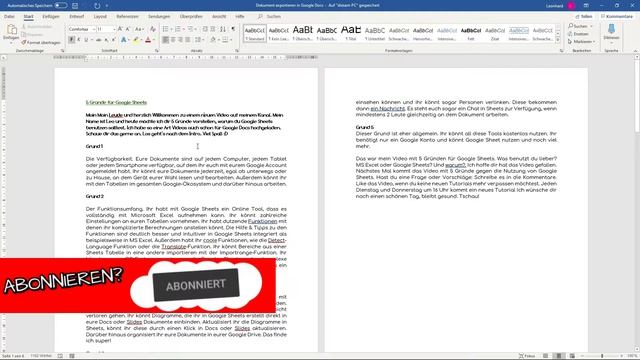This screenshot has width=640, height=360.
Task: Open the Sendungen ribbon tab
Action: (159, 16)
